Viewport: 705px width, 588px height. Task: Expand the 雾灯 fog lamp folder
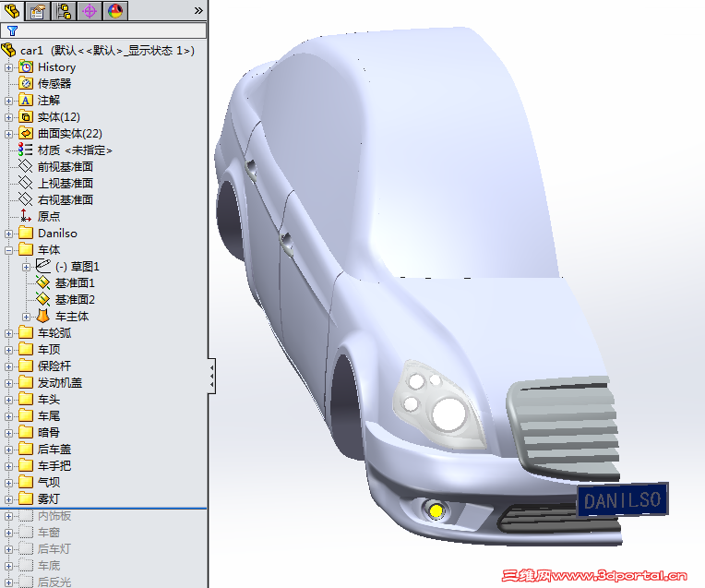pos(8,500)
